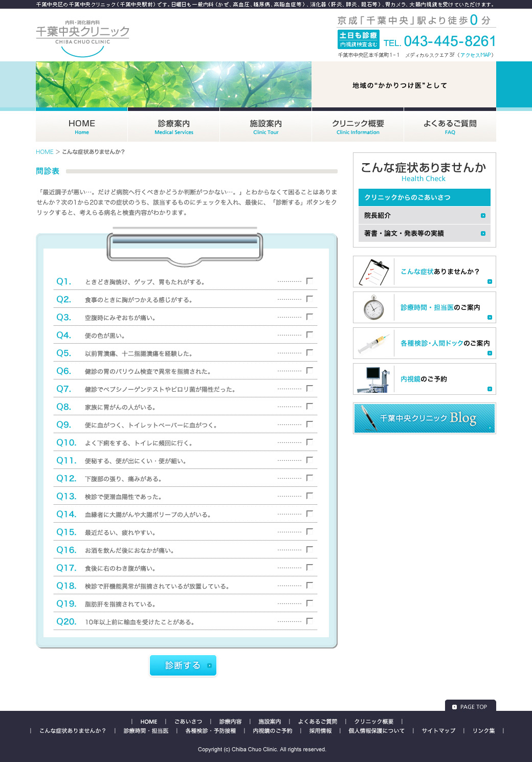
Task: Click the Chiba Chuo Clinic logo
Action: coord(82,38)
